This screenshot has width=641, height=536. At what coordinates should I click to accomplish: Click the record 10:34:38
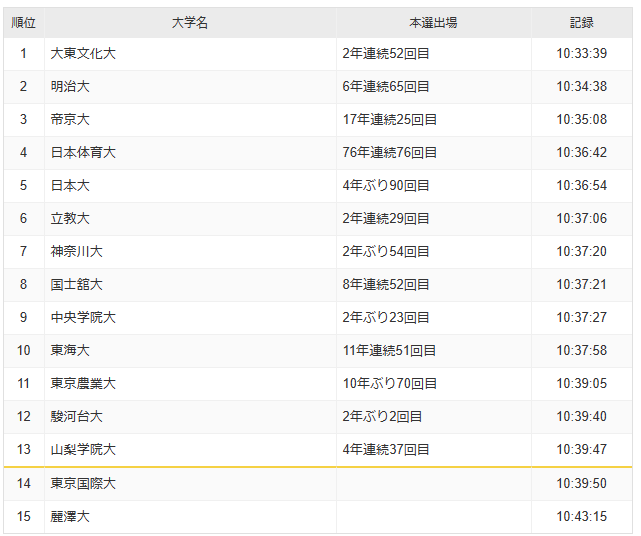[x=582, y=87]
